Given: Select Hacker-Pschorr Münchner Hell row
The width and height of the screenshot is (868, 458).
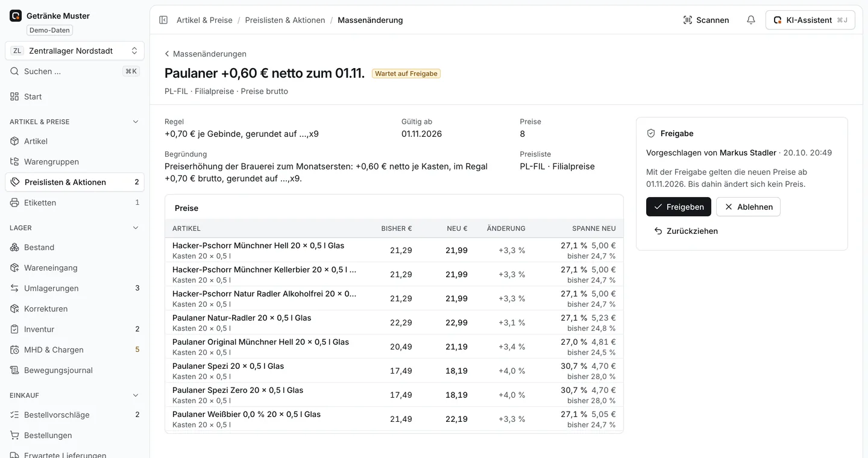Looking at the screenshot, I should coord(394,250).
